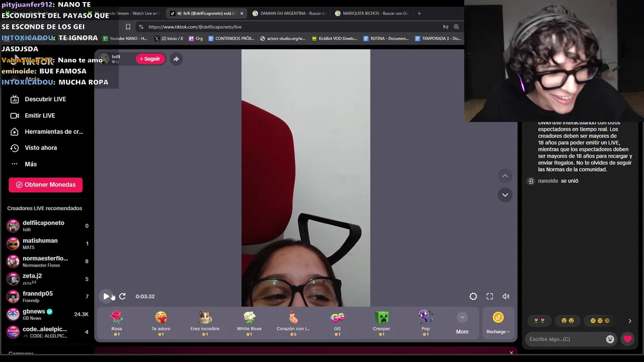
Task: Open delfiicaponeto recommended LIVE
Action: (x=48, y=226)
